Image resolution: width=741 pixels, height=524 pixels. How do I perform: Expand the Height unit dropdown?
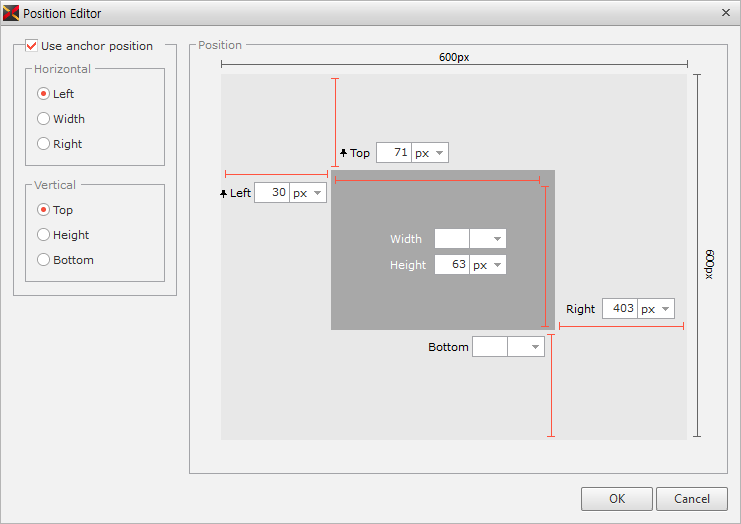(496, 265)
